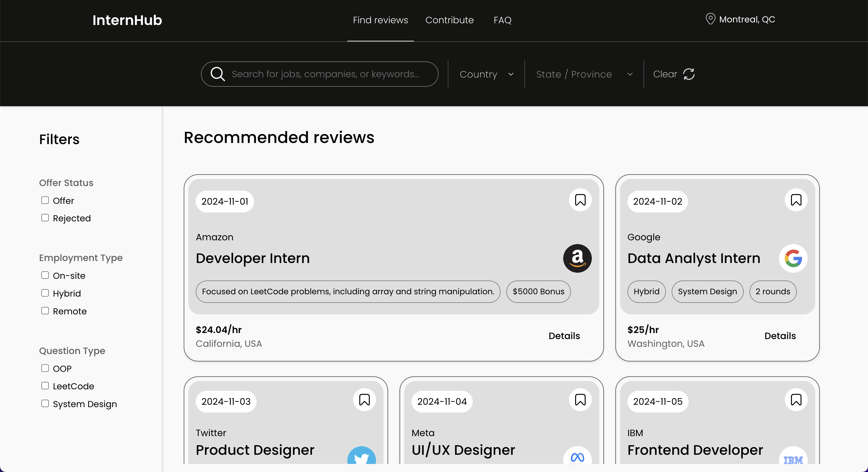The width and height of the screenshot is (868, 472).
Task: Click the location pin icon near Montreal
Action: click(710, 19)
